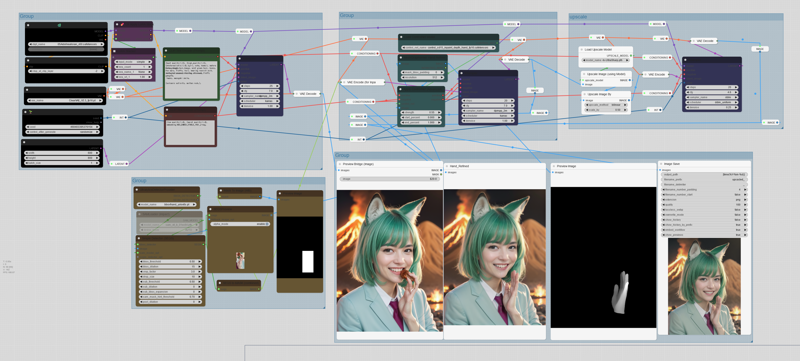
Task: Collapse the Preview Image node dot
Action: tap(554, 166)
